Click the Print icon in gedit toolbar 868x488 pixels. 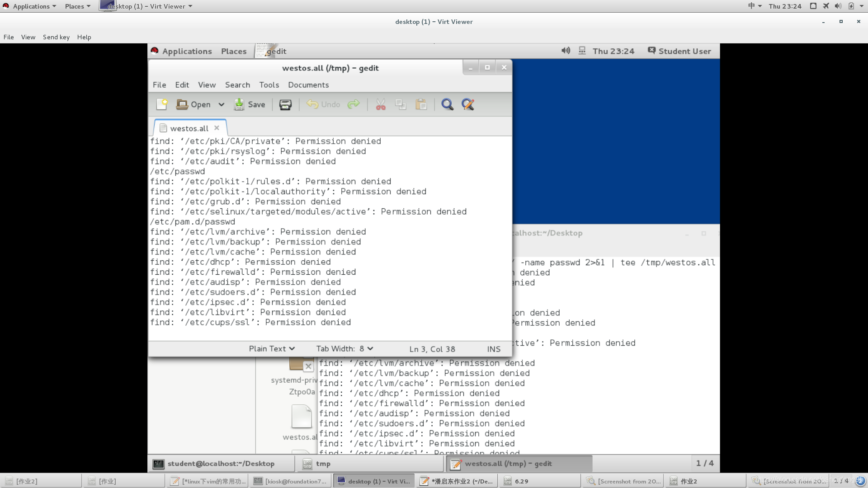point(285,104)
